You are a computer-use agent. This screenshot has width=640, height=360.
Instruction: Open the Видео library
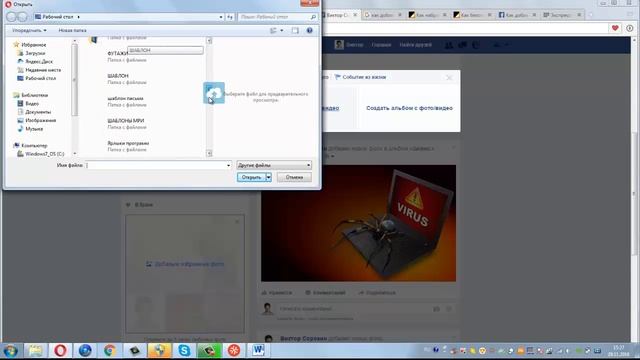(x=32, y=103)
